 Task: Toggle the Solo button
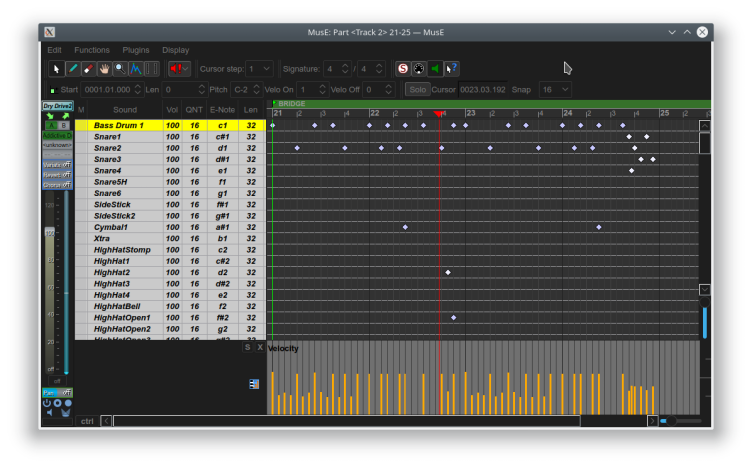[417, 89]
